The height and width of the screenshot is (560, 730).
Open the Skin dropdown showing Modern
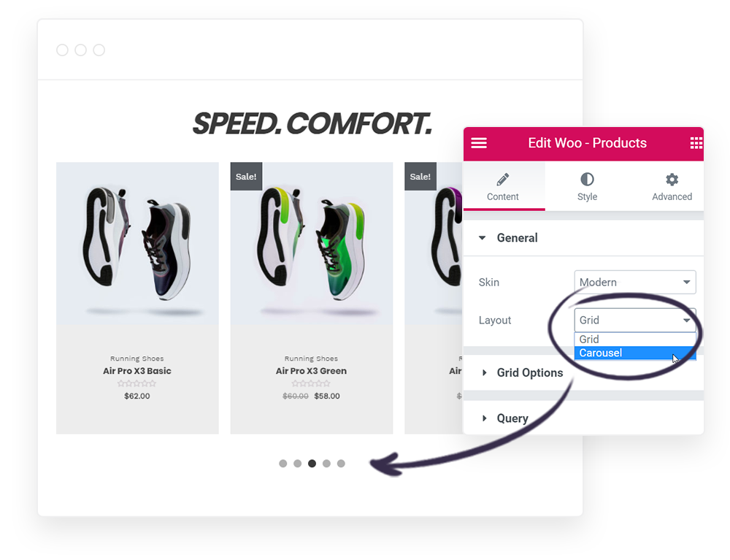[x=635, y=282]
